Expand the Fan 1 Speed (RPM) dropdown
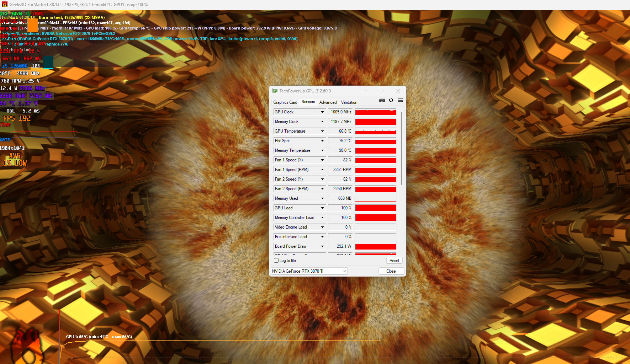Image resolution: width=630 pixels, height=364 pixels. pos(322,170)
